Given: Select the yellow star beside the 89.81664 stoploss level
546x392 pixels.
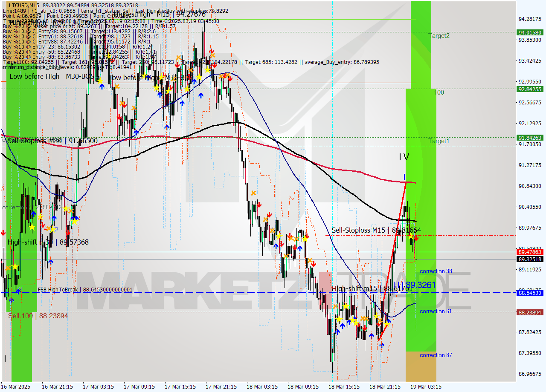Looking at the screenshot, I should coord(411,236).
